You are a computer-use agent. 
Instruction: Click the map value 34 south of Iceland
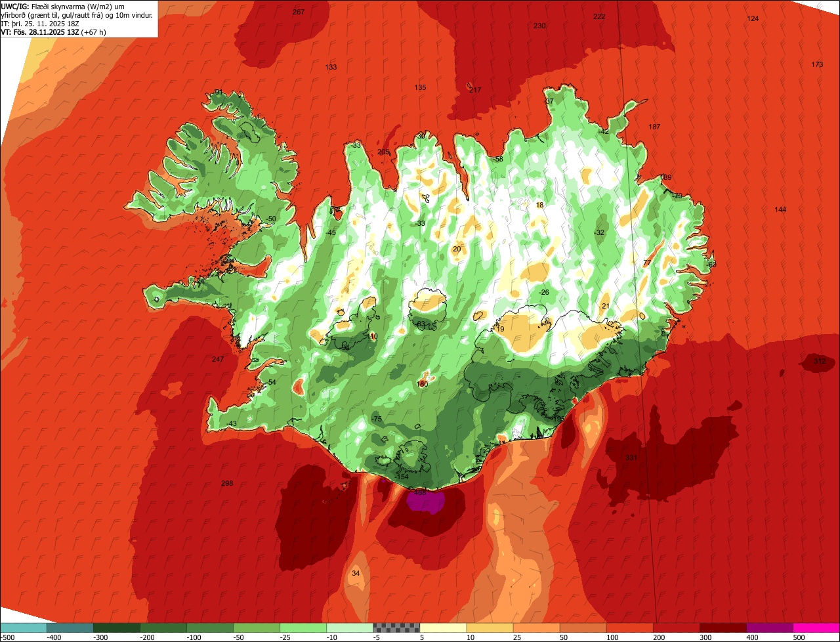pos(356,573)
